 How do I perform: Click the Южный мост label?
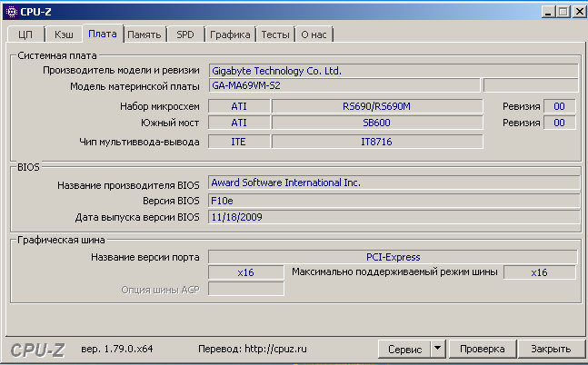[170, 123]
